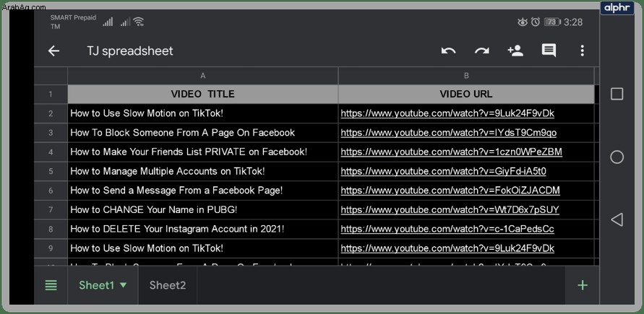Image resolution: width=644 pixels, height=314 pixels.
Task: Tap Android home circle button
Action: coord(617,157)
